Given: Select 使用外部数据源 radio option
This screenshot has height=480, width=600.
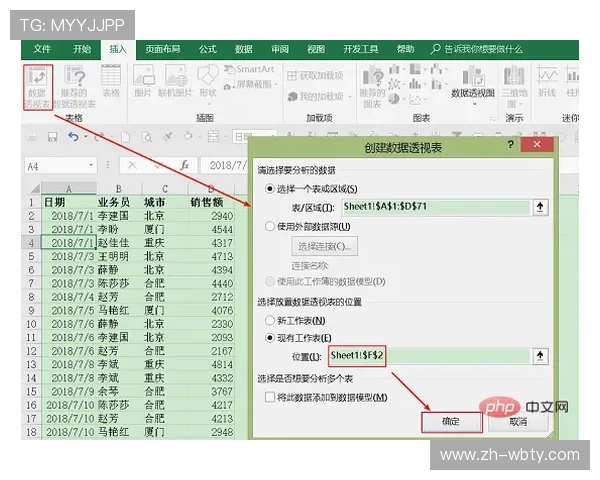Looking at the screenshot, I should tap(270, 226).
